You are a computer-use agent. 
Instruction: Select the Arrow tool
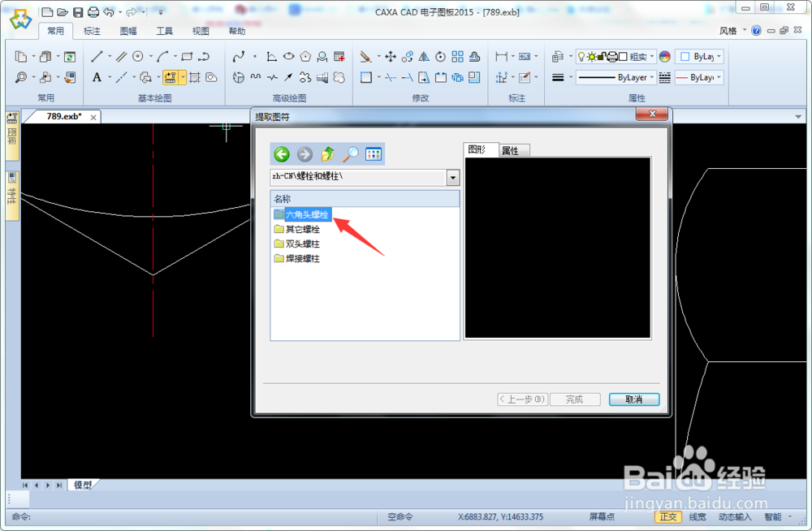click(x=288, y=78)
